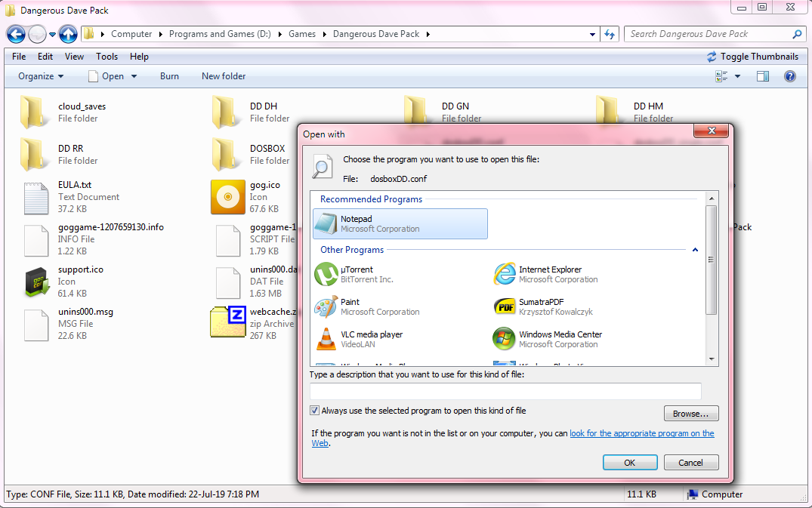Viewport: 812px width, 508px height.
Task: Open the Tools menu
Action: point(107,57)
